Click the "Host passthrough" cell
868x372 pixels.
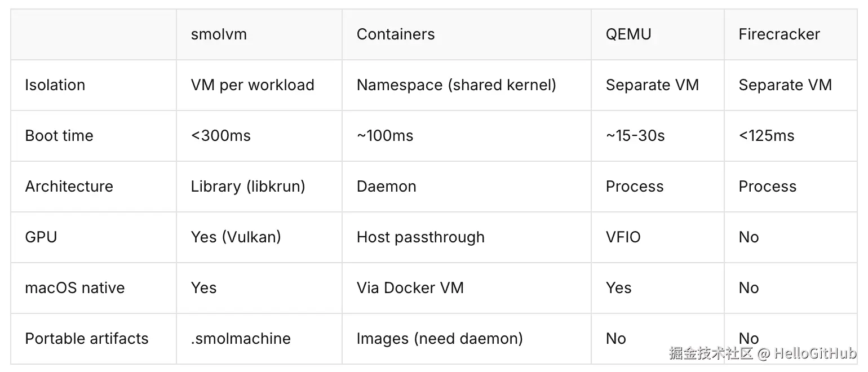pyautogui.click(x=420, y=237)
